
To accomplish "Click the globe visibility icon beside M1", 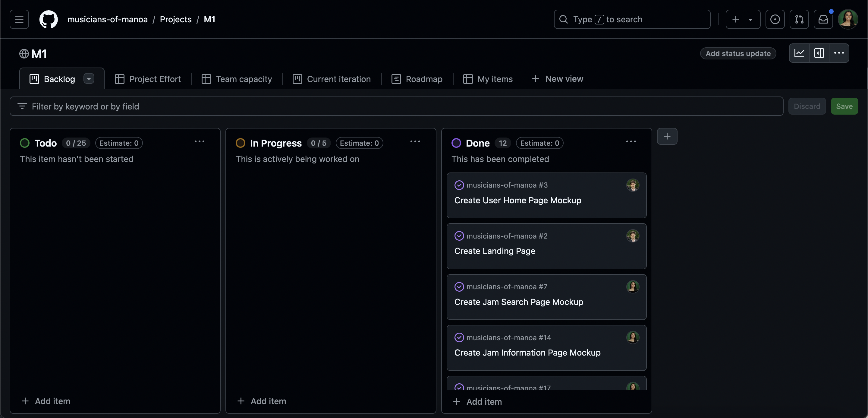I will (x=24, y=54).
